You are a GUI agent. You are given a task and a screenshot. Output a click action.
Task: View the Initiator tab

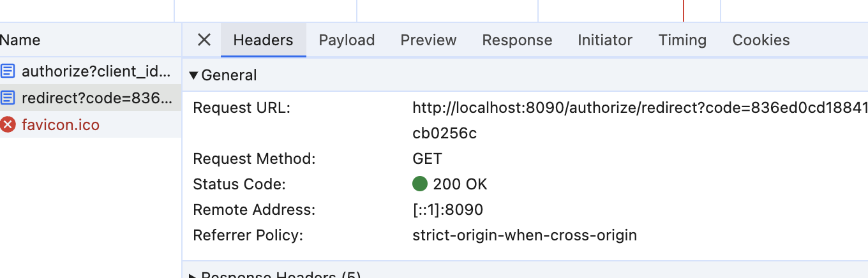coord(605,40)
